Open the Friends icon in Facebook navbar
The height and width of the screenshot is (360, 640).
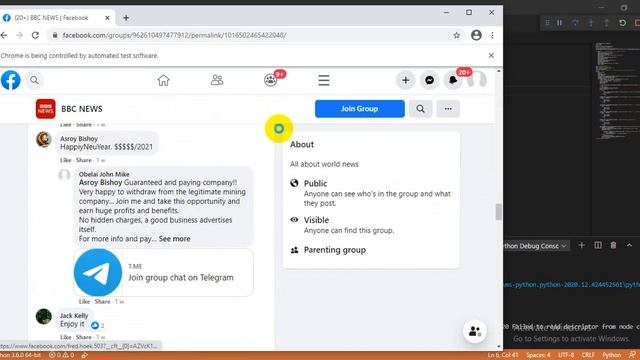(217, 80)
